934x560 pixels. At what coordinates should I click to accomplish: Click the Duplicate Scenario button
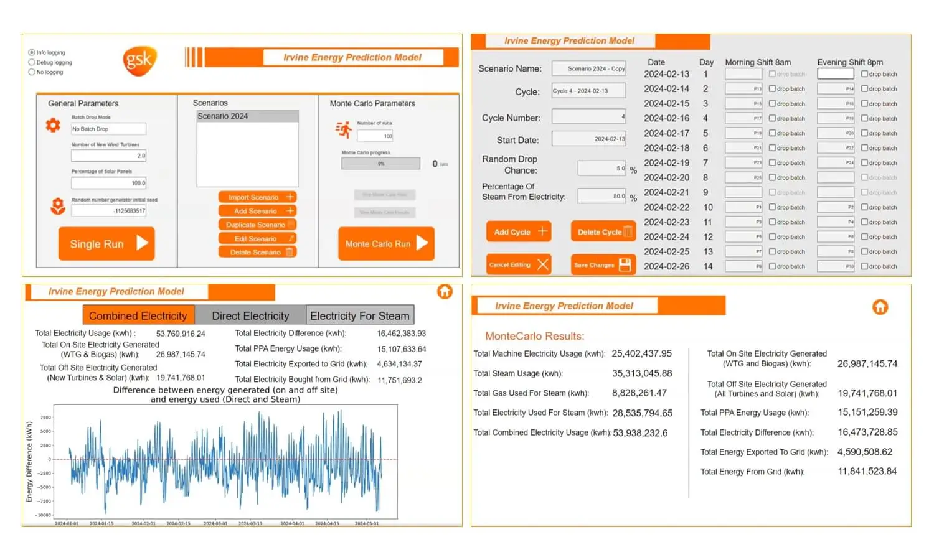point(257,225)
